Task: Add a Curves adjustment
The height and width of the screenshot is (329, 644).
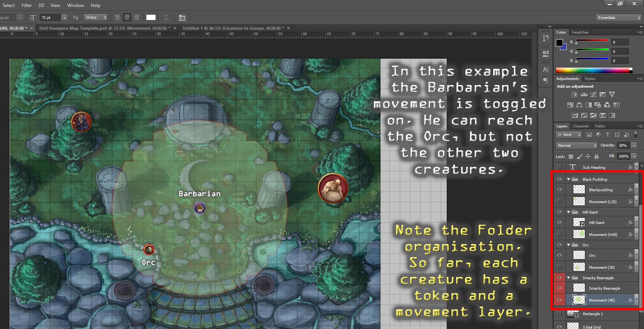Action: (x=593, y=94)
